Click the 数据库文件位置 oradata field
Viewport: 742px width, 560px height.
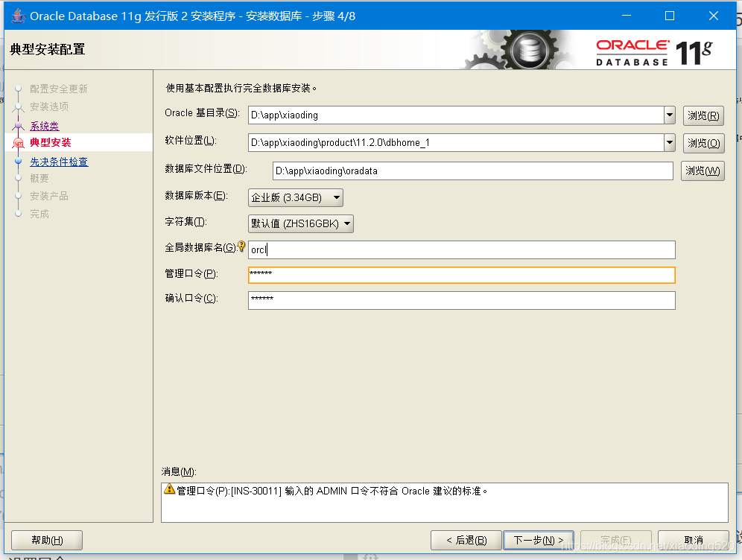coord(473,171)
